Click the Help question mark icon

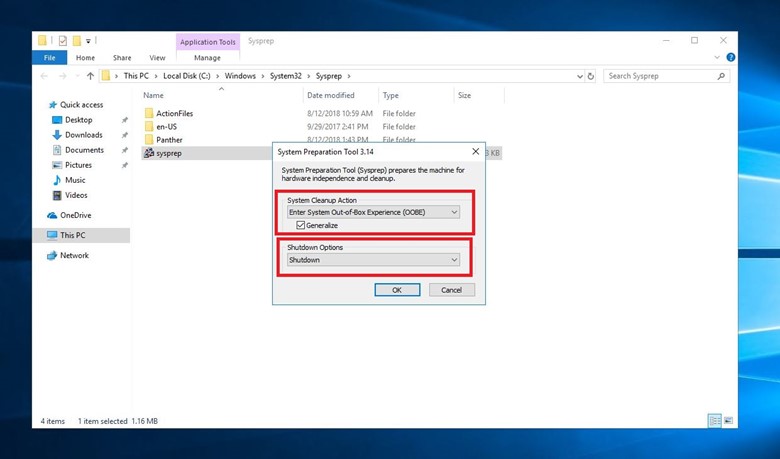731,58
